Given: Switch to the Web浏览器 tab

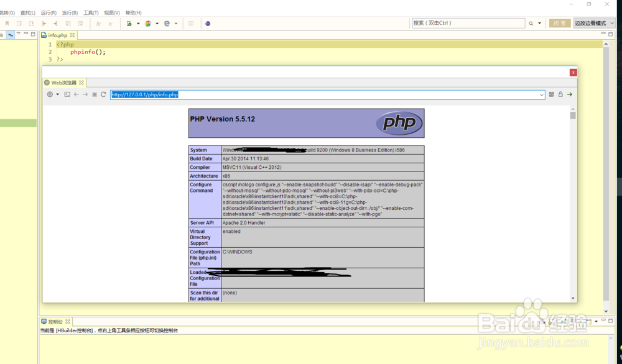Looking at the screenshot, I should (x=63, y=83).
